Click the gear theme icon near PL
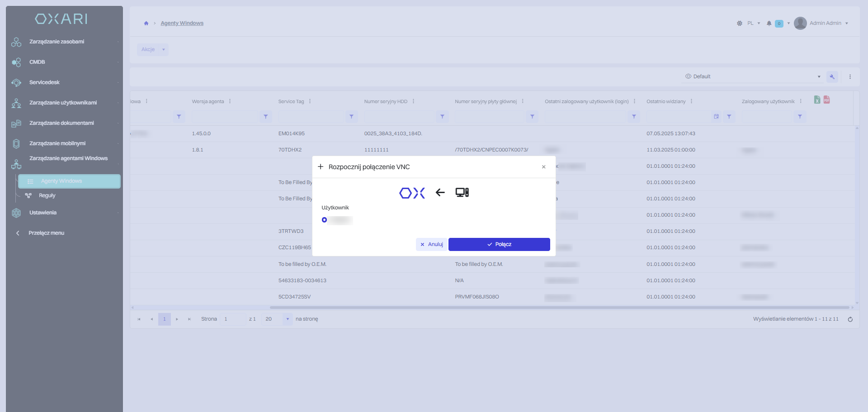 click(x=740, y=24)
